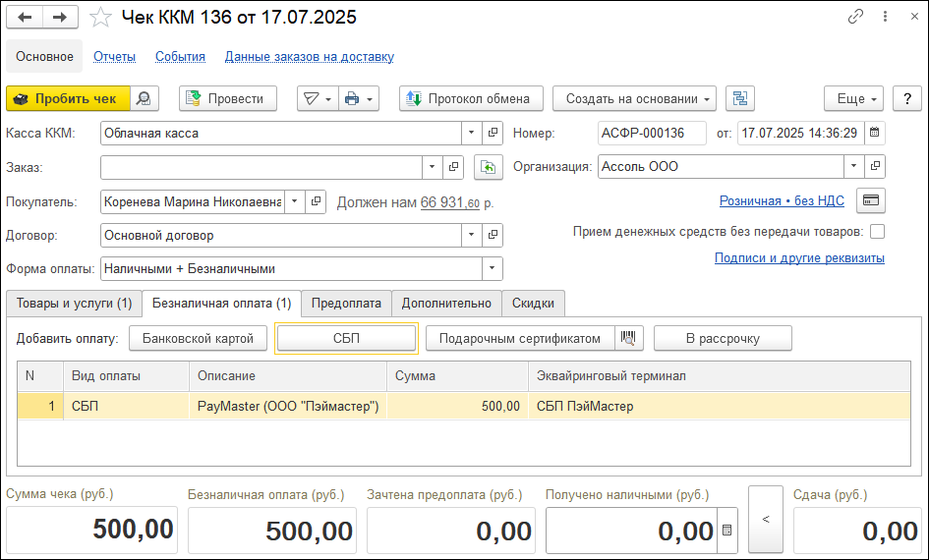
Task: Open calculator in cash received field
Action: point(726,531)
